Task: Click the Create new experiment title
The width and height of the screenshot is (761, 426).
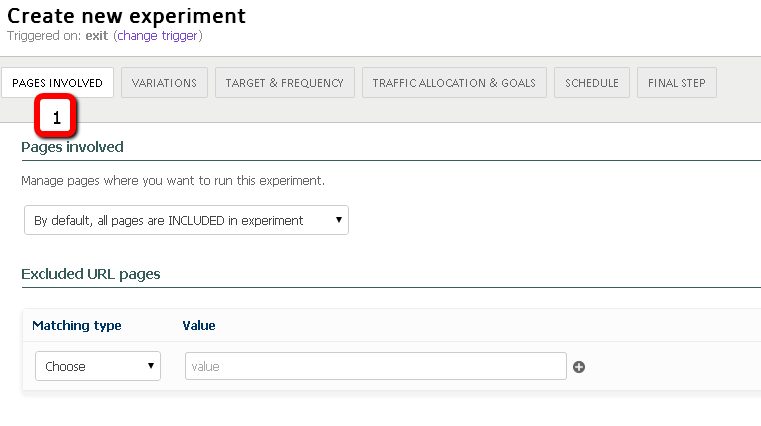Action: click(127, 16)
